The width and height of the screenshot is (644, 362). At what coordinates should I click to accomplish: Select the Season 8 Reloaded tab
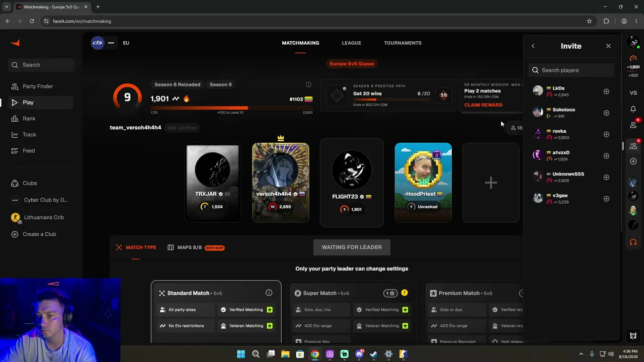tap(177, 84)
